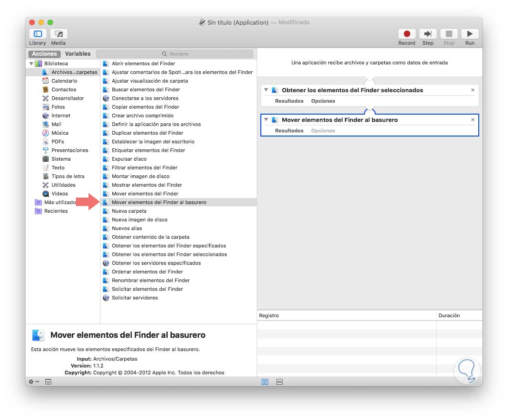Select the Calendario category icon
The image size is (508, 420).
(46, 81)
